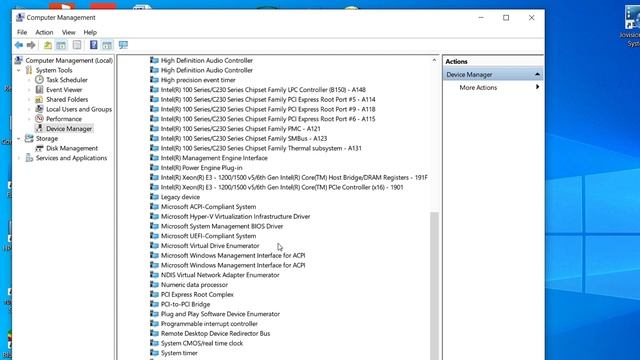Select the Disk Management tree item
The width and height of the screenshot is (640, 360).
coord(72,148)
